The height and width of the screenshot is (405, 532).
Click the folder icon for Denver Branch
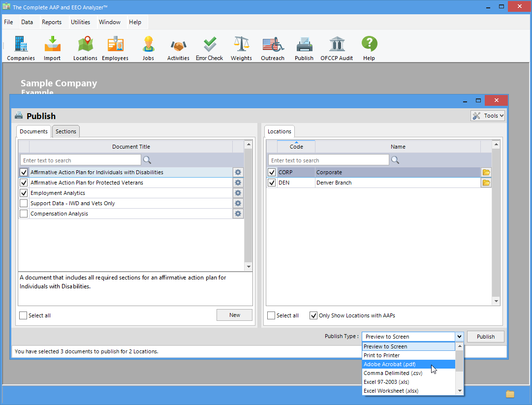pos(486,183)
